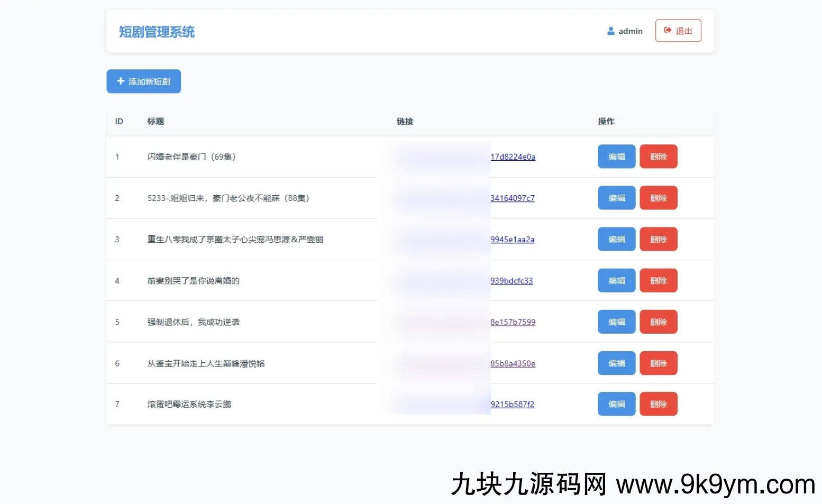822x504 pixels.
Task: Edit the drama 闪婚老伴是豪门 in row 1
Action: coord(616,157)
